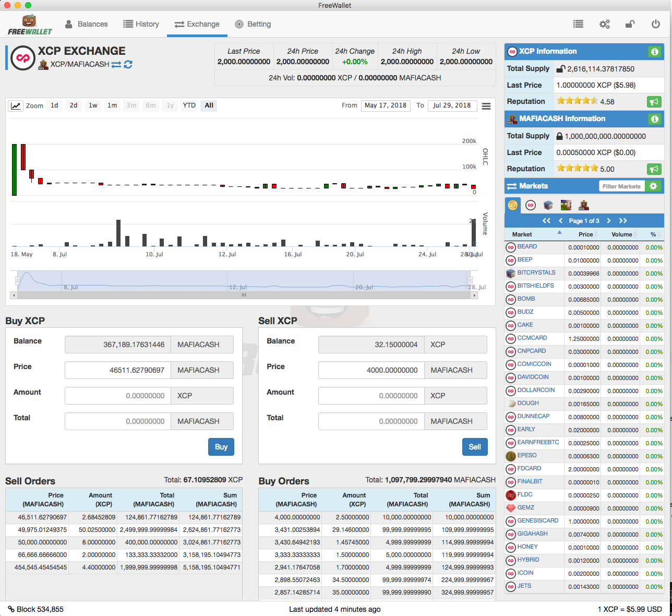Sort markets by Volume column
The height and width of the screenshot is (616, 672).
pyautogui.click(x=620, y=234)
